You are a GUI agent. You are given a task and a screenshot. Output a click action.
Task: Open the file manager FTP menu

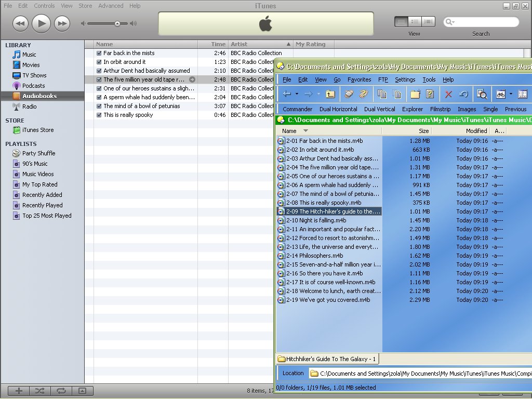click(383, 79)
